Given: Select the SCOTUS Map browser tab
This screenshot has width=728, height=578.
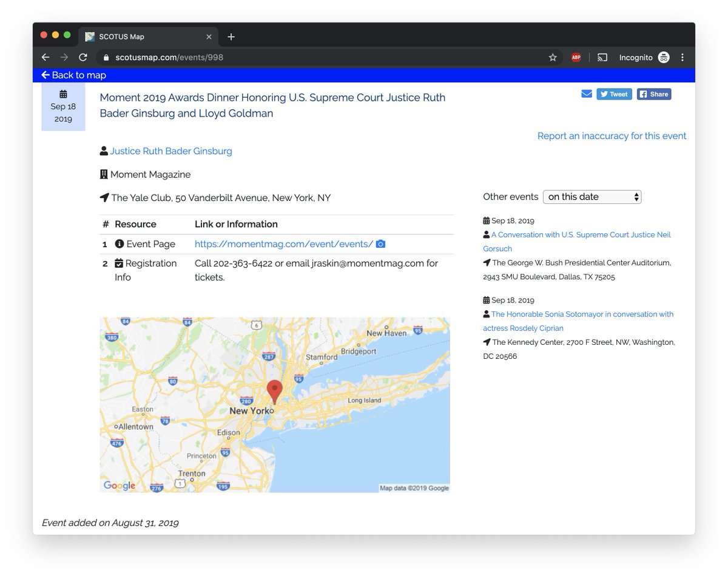Looking at the screenshot, I should click(x=149, y=36).
